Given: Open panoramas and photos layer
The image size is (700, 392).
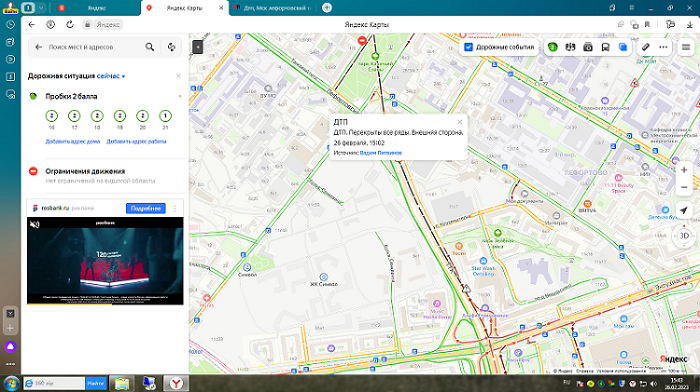Looking at the screenshot, I should pos(588,47).
